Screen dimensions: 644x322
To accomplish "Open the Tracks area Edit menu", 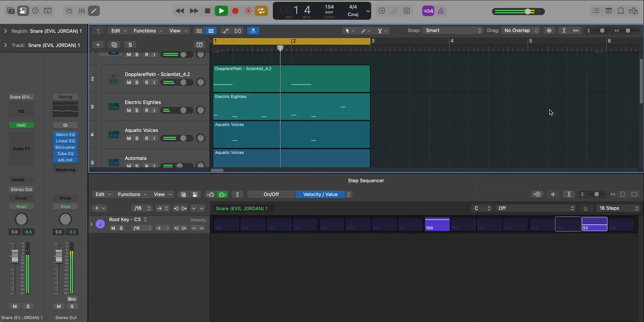I will 118,31.
